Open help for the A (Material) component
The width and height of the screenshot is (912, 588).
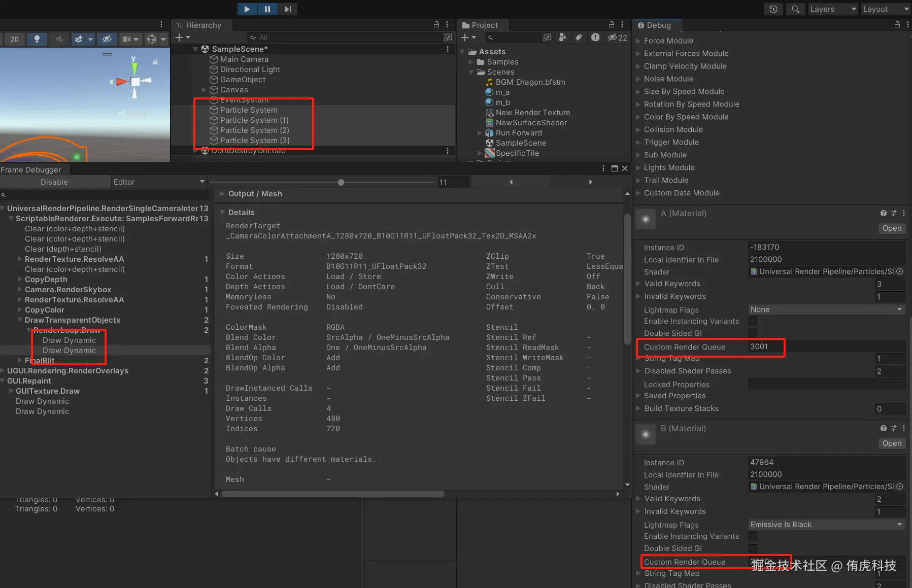(x=884, y=214)
